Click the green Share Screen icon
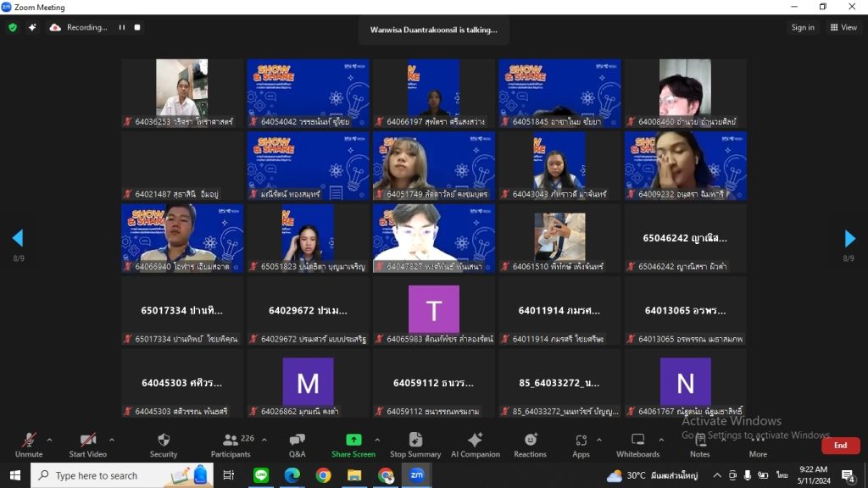868x488 pixels. click(x=353, y=440)
